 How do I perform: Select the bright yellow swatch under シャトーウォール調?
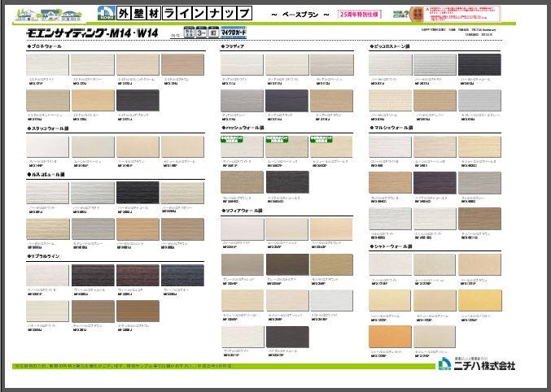479,301
